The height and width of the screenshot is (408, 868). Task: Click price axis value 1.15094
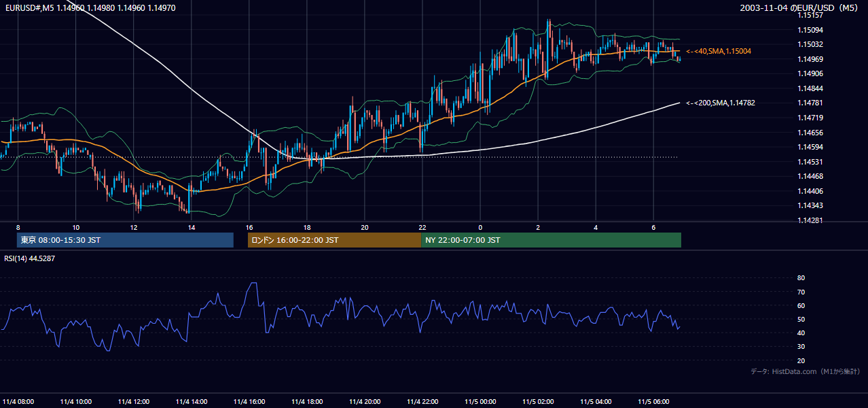coord(810,30)
